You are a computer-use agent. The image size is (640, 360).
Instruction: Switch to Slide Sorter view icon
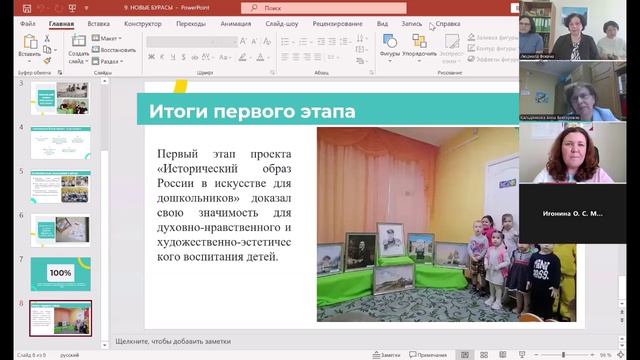(x=484, y=355)
